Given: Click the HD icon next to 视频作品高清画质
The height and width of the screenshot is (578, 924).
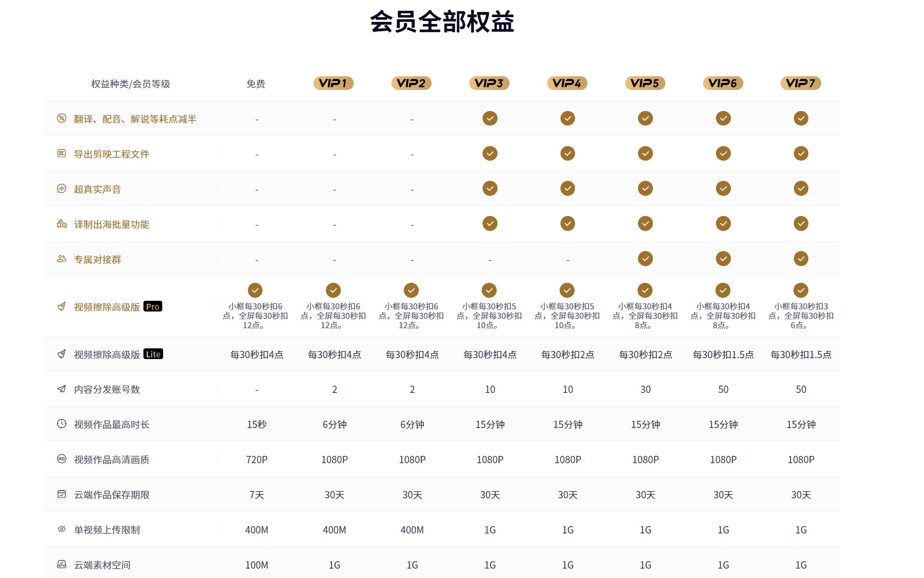Looking at the screenshot, I should click(x=61, y=459).
